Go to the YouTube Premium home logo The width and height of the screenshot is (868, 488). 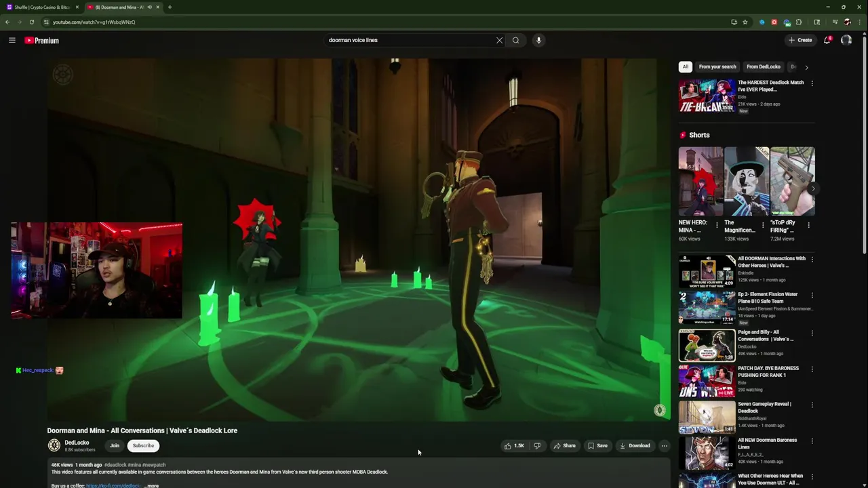point(41,41)
